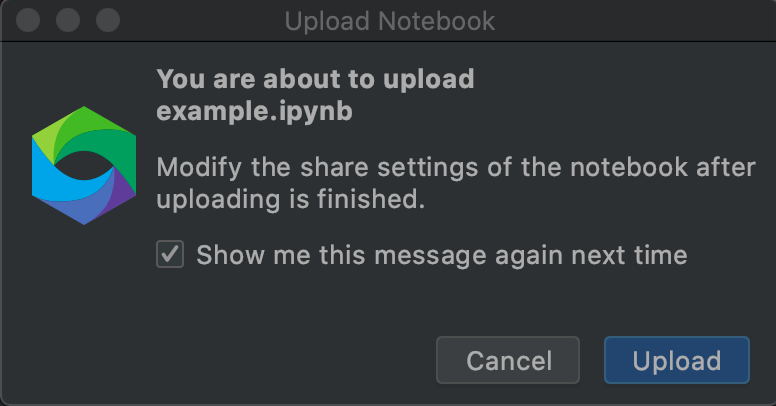Click the 'Upload Notebook' window title
This screenshot has width=776, height=406.
click(x=389, y=21)
